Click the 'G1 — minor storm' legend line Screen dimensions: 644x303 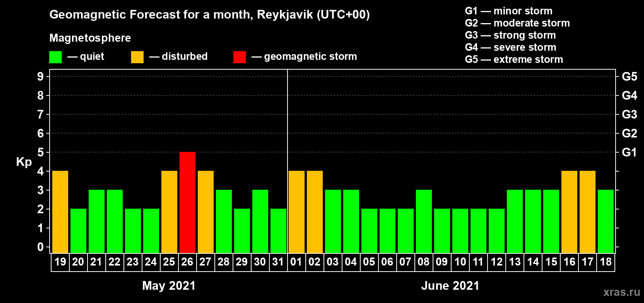tap(509, 11)
